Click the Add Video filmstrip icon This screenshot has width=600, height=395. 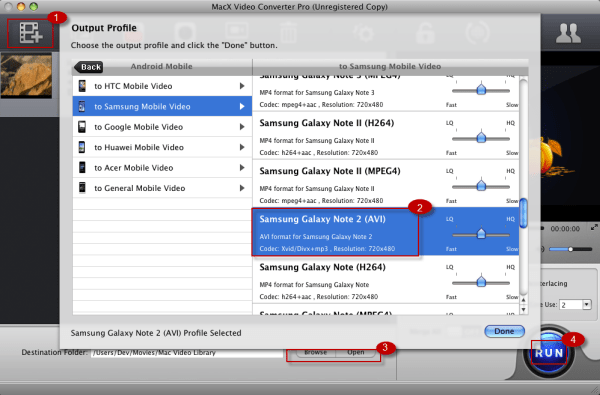31,33
